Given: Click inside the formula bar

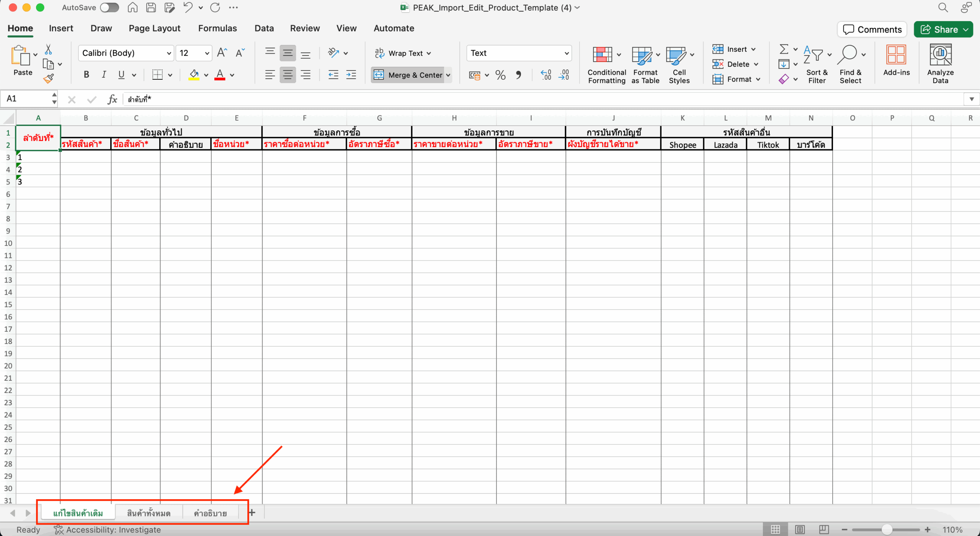Looking at the screenshot, I should [306, 99].
